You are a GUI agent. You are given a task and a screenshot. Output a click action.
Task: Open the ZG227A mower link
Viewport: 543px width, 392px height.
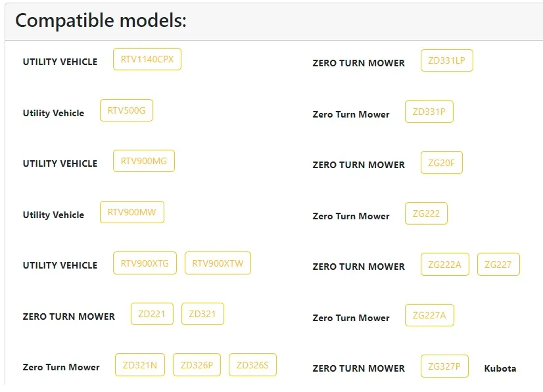[x=429, y=315]
